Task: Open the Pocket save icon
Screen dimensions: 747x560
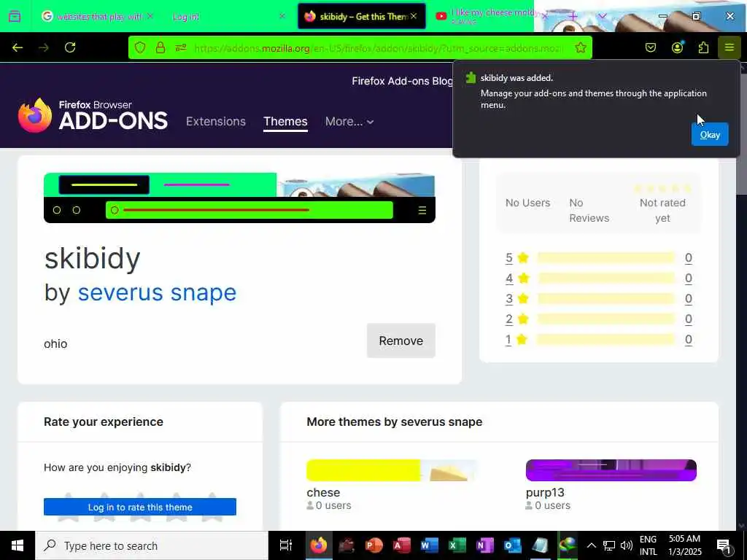Action: (x=651, y=47)
